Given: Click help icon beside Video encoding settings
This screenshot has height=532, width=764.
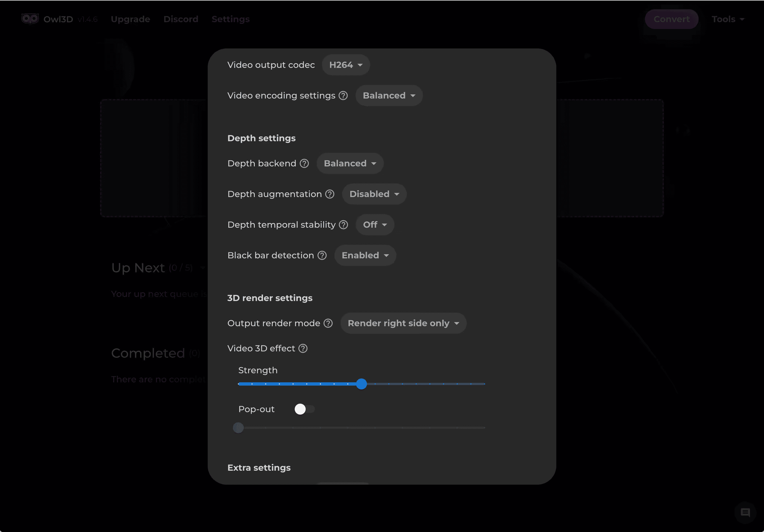Looking at the screenshot, I should tap(343, 96).
